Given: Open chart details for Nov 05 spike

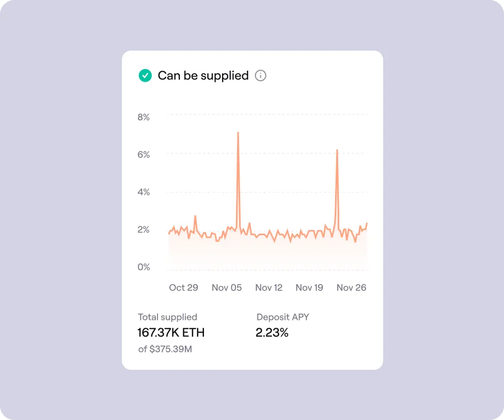Looking at the screenshot, I should pyautogui.click(x=239, y=134).
